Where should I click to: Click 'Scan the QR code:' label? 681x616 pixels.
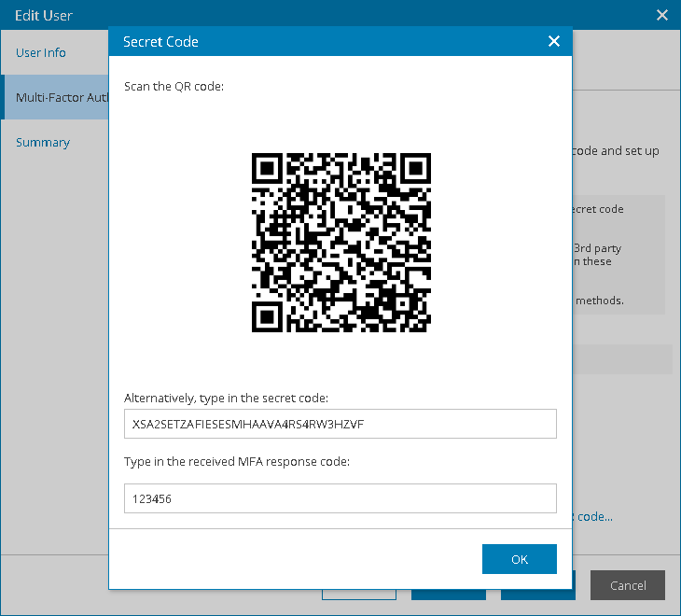[x=174, y=87]
